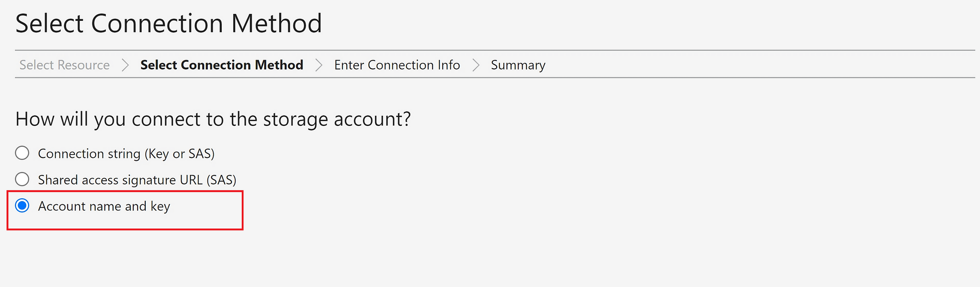Click the "Shared access signature URL (SAS)" label
Viewport: 980px width, 287px height.
tap(137, 180)
